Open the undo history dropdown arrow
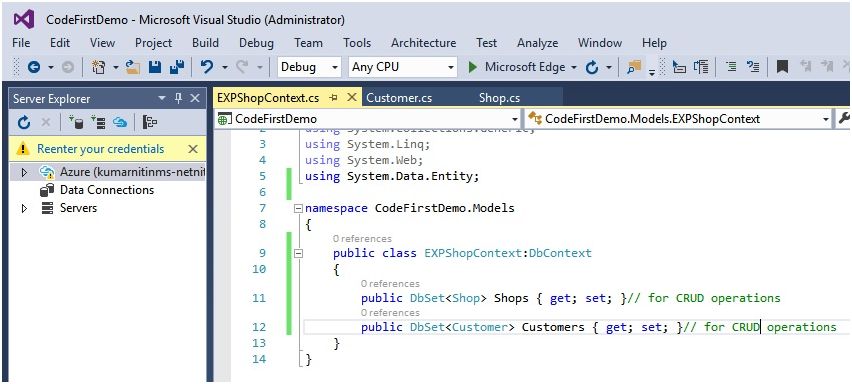 224,67
